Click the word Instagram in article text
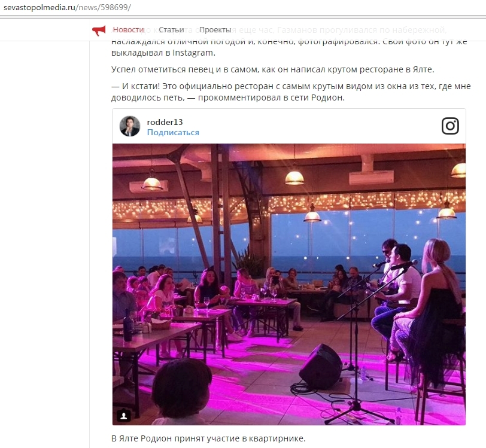The height and width of the screenshot is (448, 486). pyautogui.click(x=193, y=53)
